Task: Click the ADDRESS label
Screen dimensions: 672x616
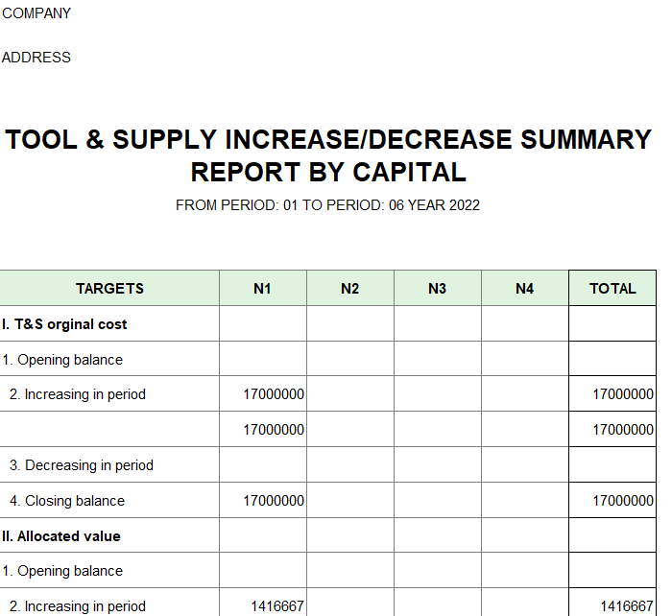Action: pos(36,58)
